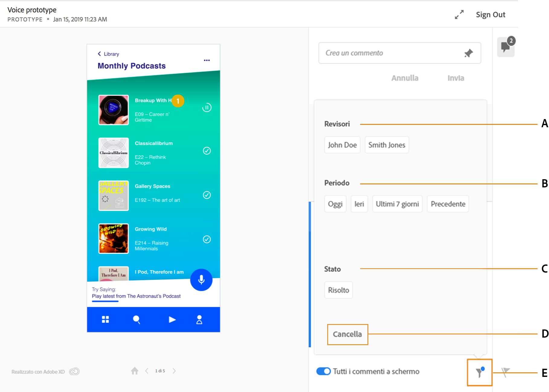This screenshot has height=392, width=549.
Task: Click the pause icon on Breakup With Him row
Action: (207, 108)
